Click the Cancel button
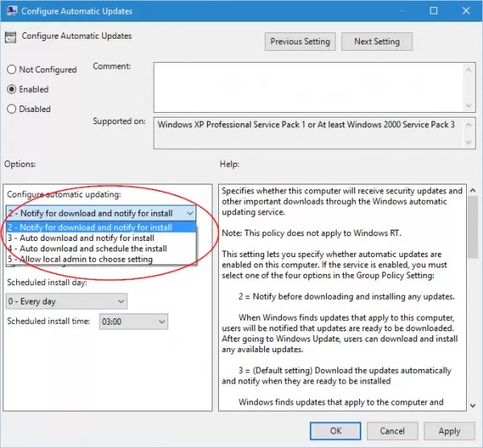Screen dimensions: 483x448 pyautogui.click(x=392, y=431)
